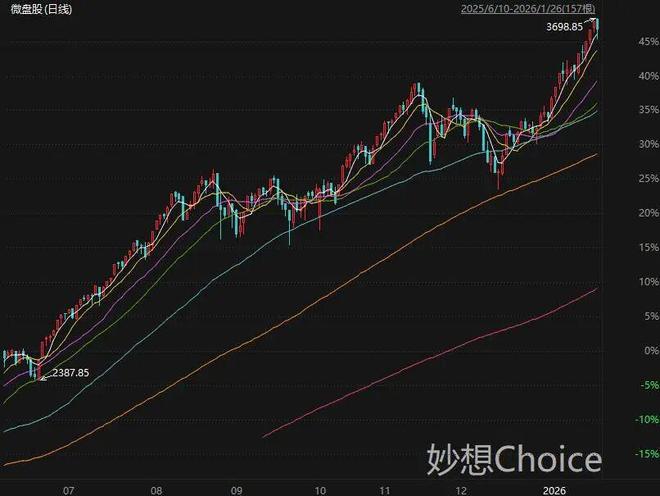
Task: Click the -15% label on percent axis
Action: pos(641,454)
